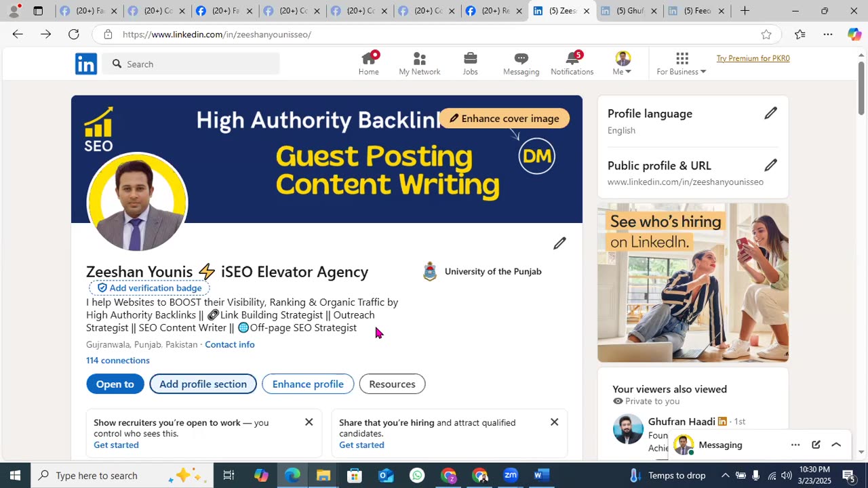The width and height of the screenshot is (868, 488).
Task: Open the Jobs briefcase icon
Action: point(470,64)
